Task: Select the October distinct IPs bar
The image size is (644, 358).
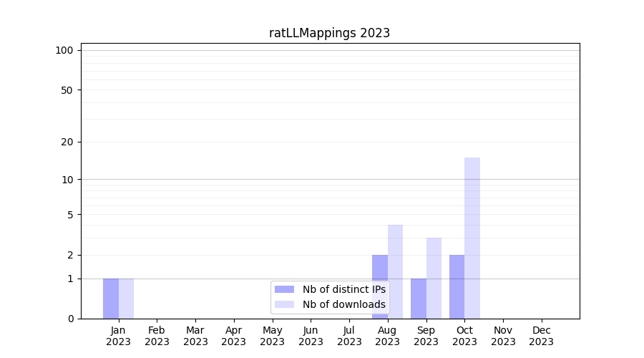Action: (457, 286)
